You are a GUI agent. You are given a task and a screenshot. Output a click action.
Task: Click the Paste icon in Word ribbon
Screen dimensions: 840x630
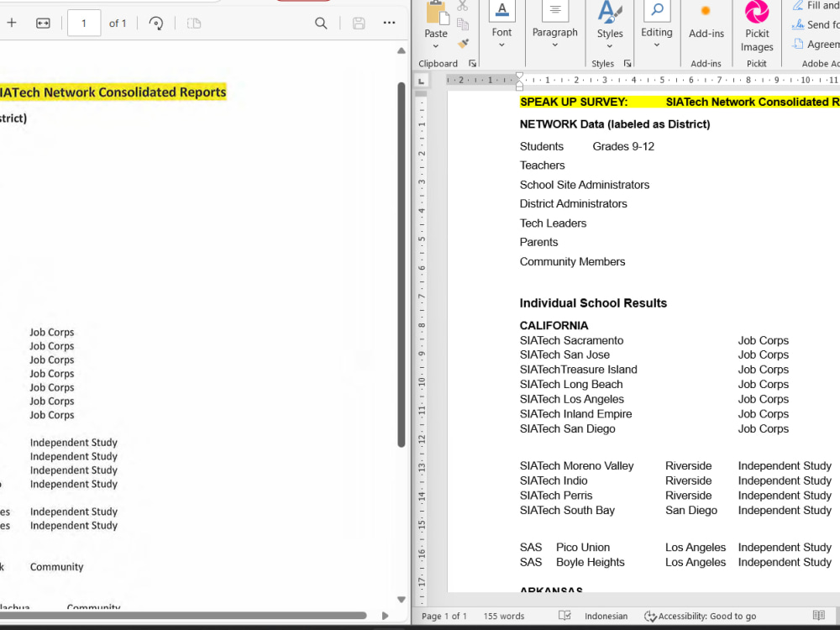click(x=437, y=13)
